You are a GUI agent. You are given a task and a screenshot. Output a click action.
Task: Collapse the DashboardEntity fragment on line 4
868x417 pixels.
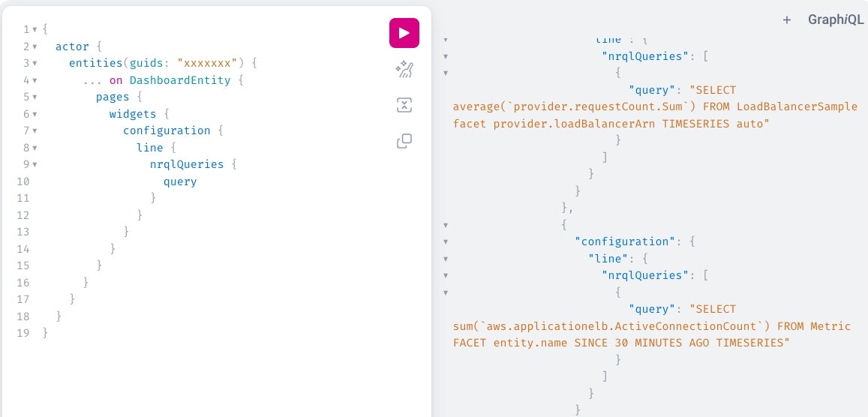coord(35,80)
